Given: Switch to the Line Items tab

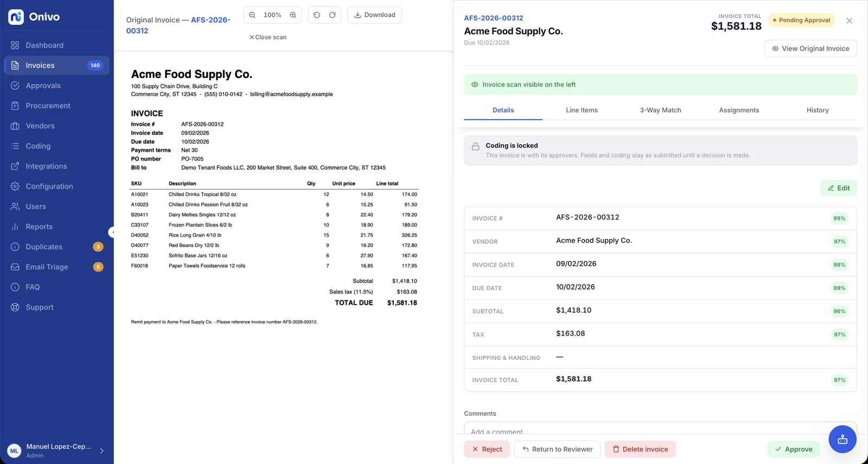Looking at the screenshot, I should pyautogui.click(x=582, y=110).
